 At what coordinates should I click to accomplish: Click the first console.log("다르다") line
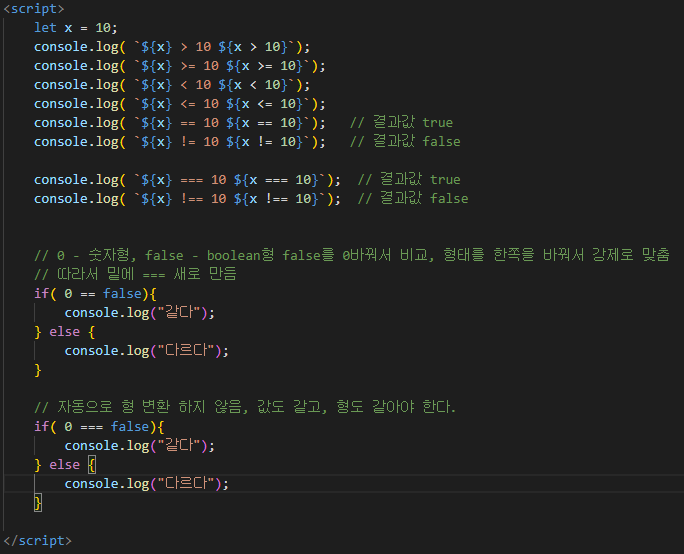[x=147, y=351]
